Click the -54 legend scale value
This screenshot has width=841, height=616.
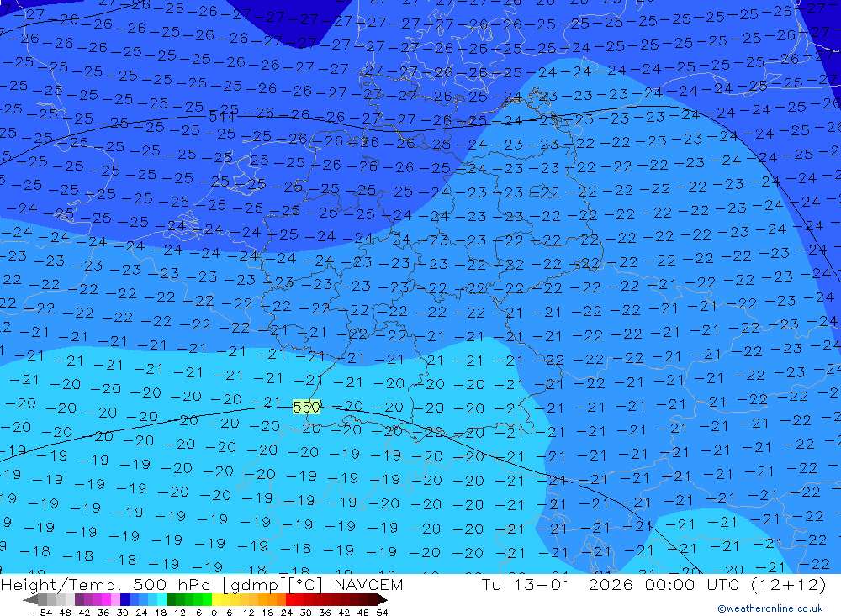pos(43,613)
